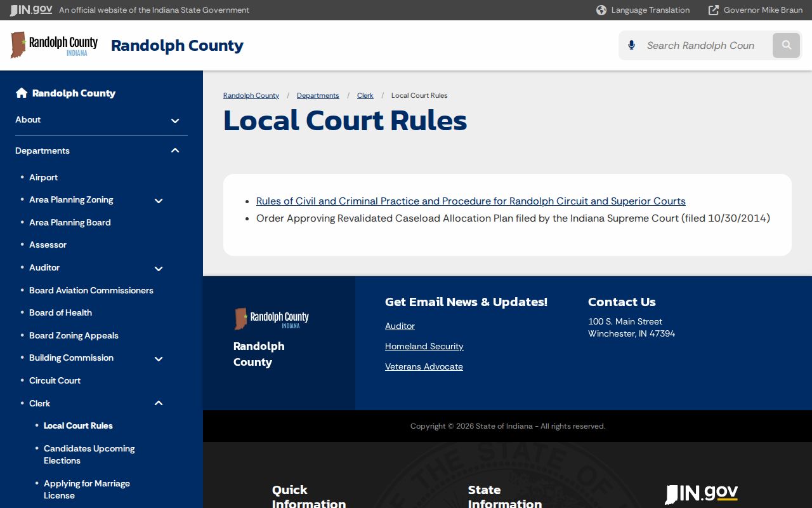
Task: Click the Auditor email updates link
Action: (400, 326)
